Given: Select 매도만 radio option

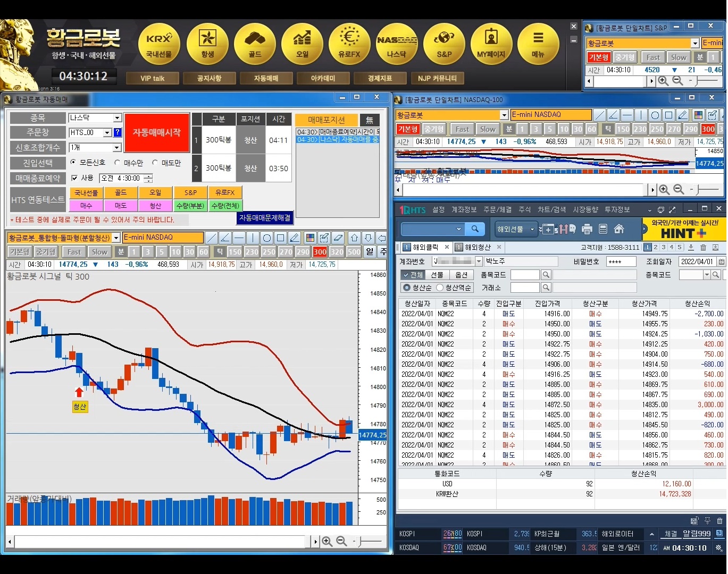Looking at the screenshot, I should coord(155,163).
